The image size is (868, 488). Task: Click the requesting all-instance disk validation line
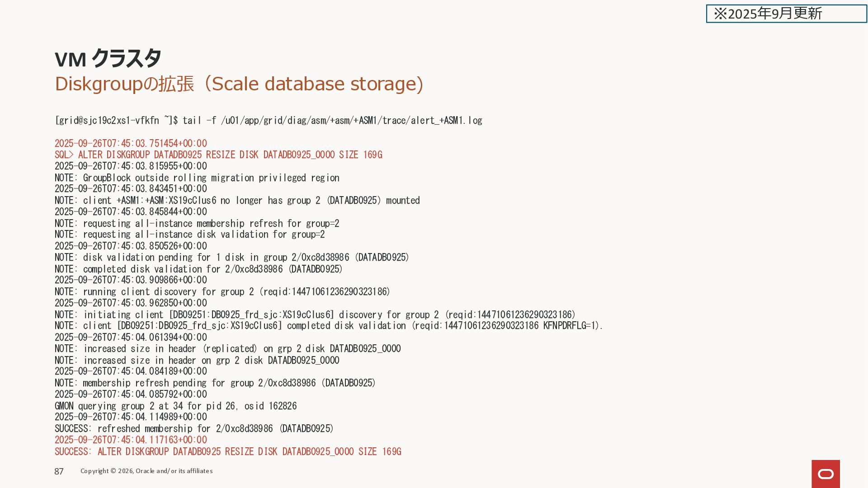click(x=190, y=235)
